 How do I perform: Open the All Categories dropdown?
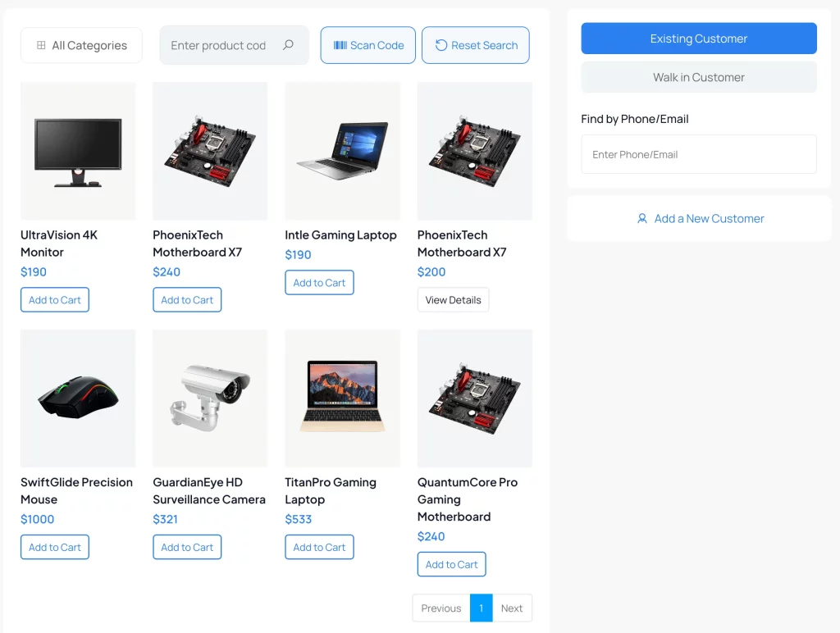(x=81, y=45)
